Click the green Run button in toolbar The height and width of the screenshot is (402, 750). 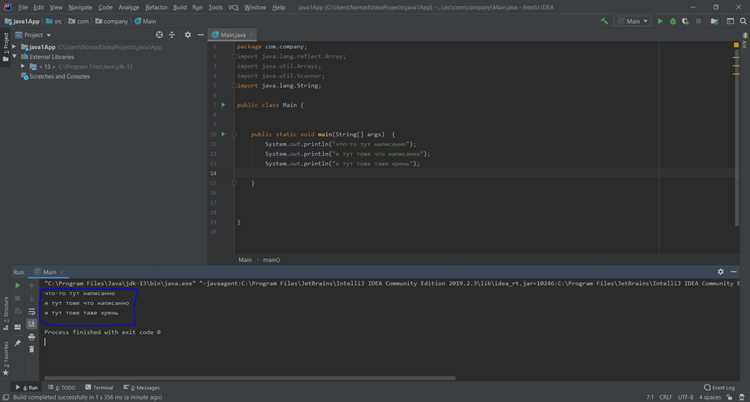[661, 21]
